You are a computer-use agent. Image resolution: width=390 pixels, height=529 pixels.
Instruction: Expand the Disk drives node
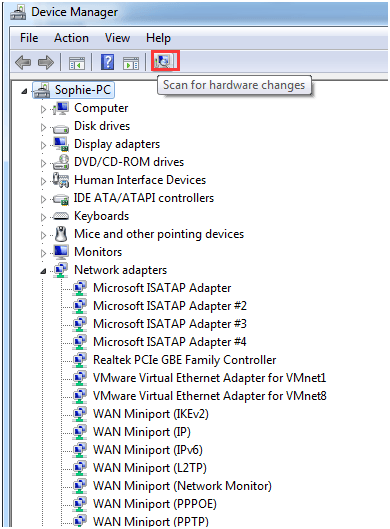(x=43, y=128)
